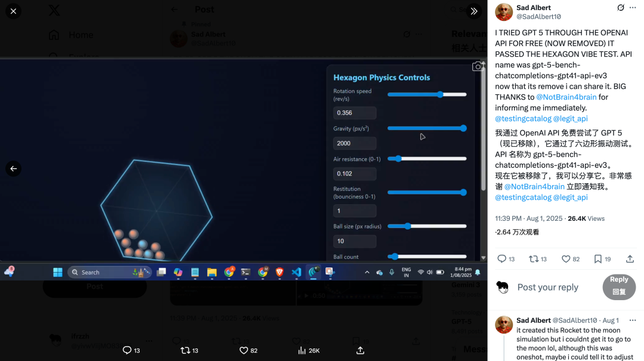This screenshot has width=644, height=361.
Task: Click the share icon in the side panel action row
Action: [x=630, y=258]
